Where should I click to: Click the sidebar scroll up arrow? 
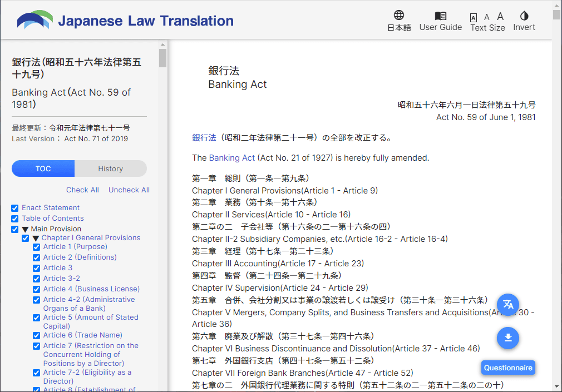tap(162, 44)
